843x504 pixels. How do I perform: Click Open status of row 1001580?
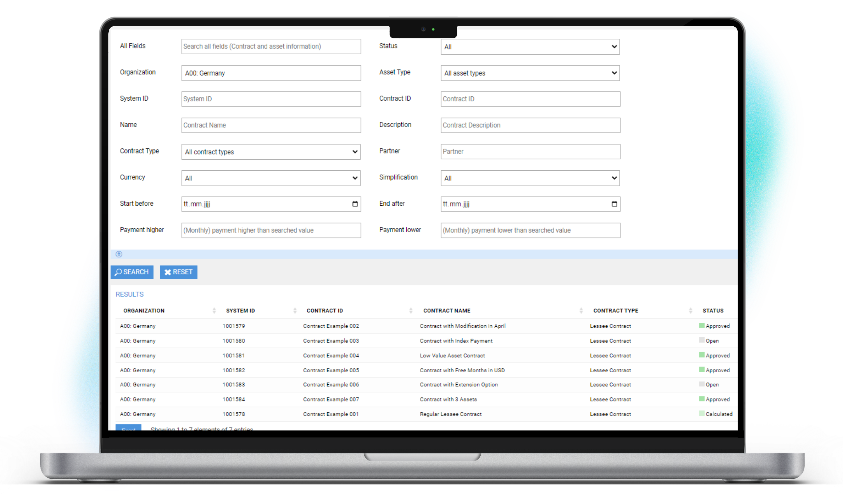[709, 341]
